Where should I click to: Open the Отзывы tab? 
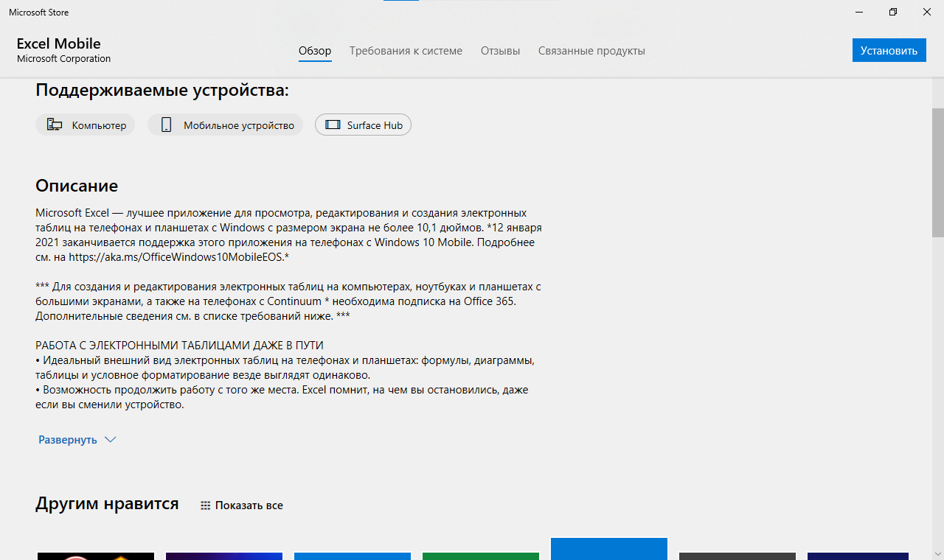(x=500, y=51)
